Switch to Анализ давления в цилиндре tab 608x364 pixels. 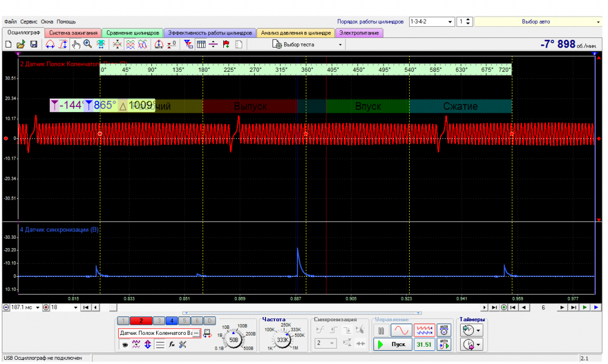[296, 33]
